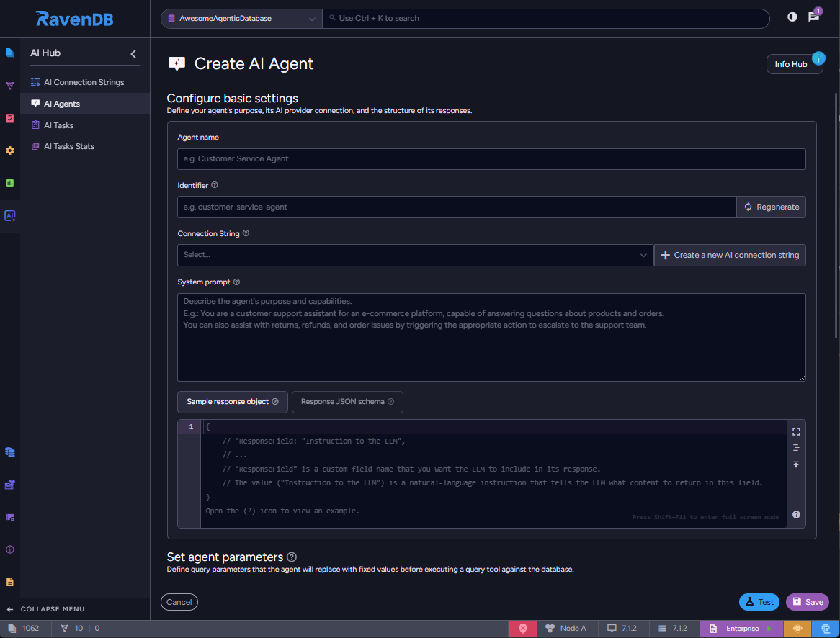Focus the Agent name input field
Image resolution: width=840 pixels, height=638 pixels.
(491, 159)
